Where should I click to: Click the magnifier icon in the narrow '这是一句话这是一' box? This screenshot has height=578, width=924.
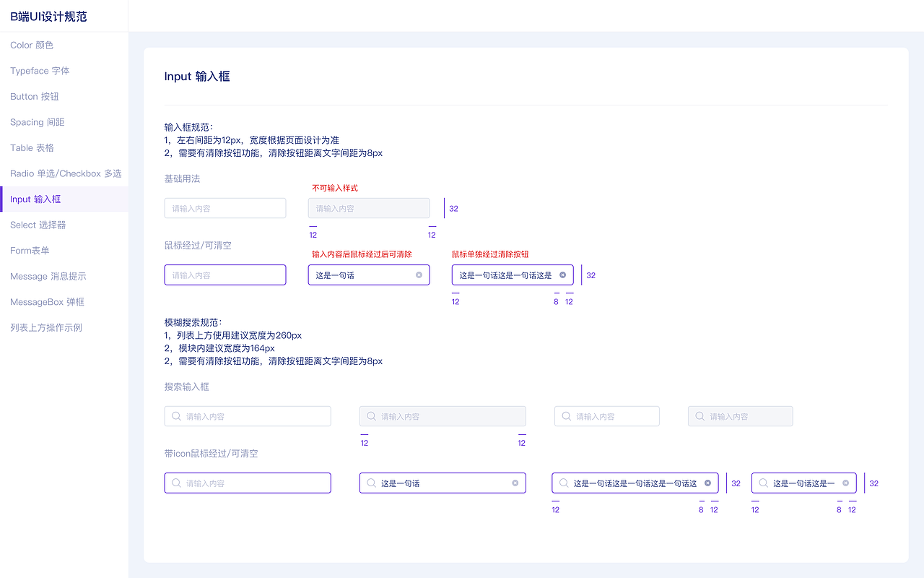tap(764, 483)
